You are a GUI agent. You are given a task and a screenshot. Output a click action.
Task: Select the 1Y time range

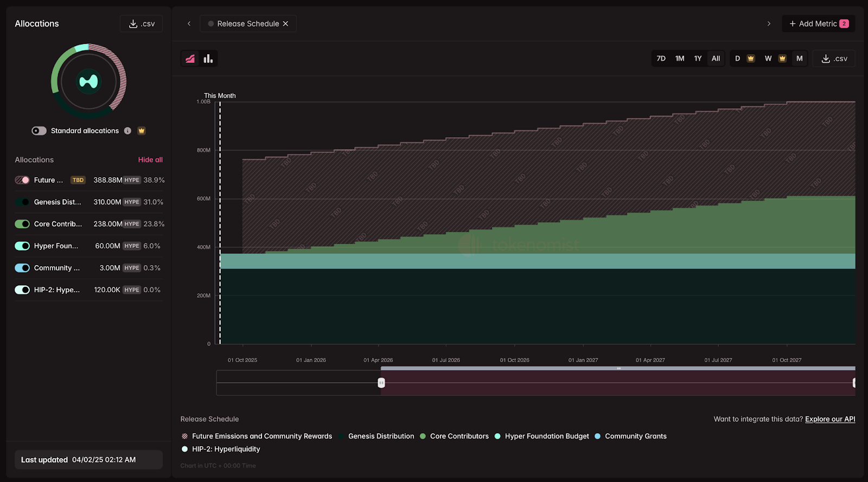pos(698,59)
